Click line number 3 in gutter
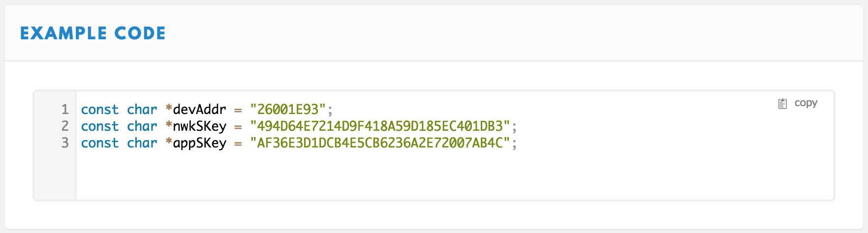This screenshot has width=868, height=233. click(x=65, y=143)
